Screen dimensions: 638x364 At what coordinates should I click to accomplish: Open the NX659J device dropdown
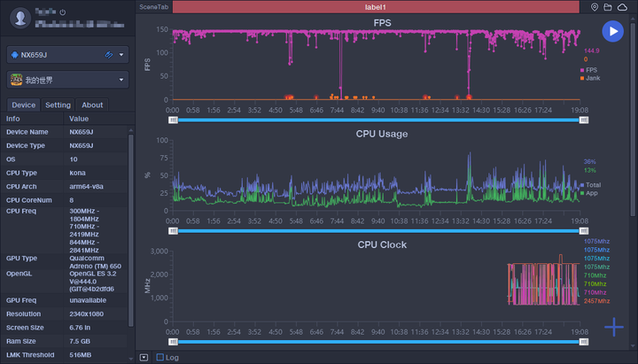67,55
